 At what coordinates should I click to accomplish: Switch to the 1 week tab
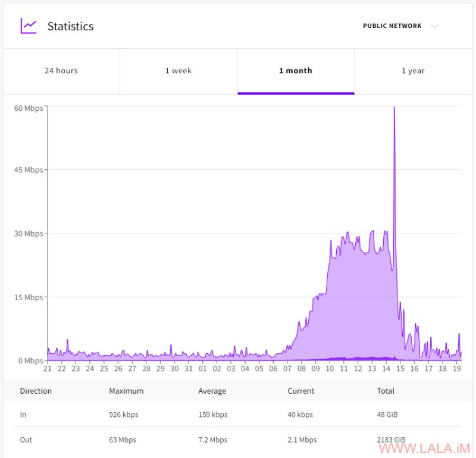178,71
